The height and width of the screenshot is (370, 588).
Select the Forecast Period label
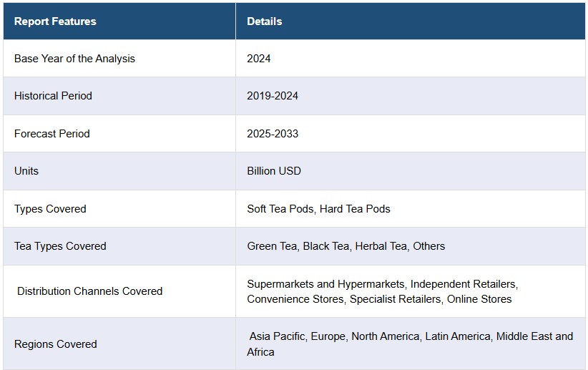click(52, 134)
